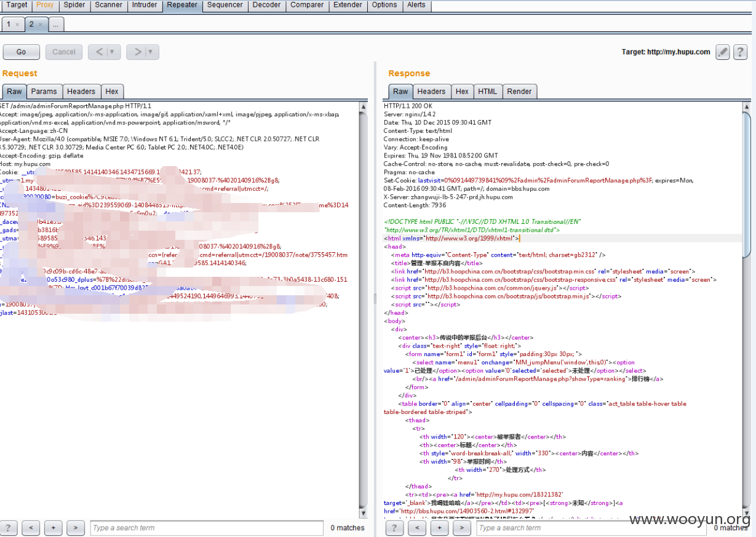Click the request pane vertical scrollbar

(364, 311)
